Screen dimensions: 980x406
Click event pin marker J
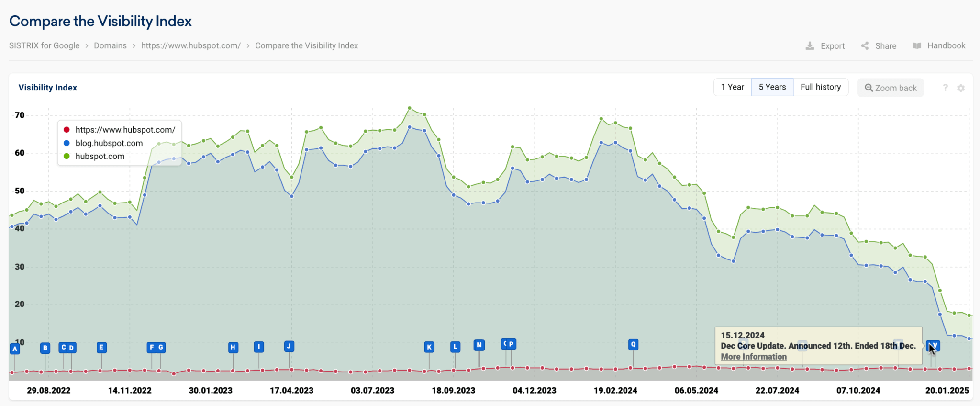(289, 346)
